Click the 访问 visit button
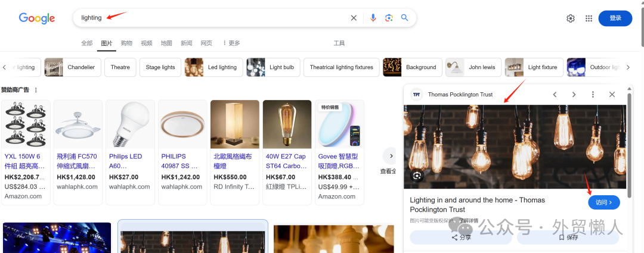This screenshot has height=253, width=644. (603, 202)
